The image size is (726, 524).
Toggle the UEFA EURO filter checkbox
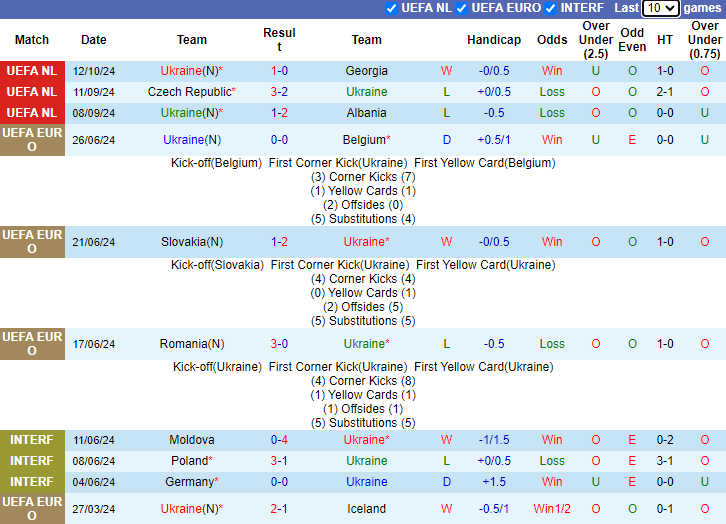[x=462, y=8]
